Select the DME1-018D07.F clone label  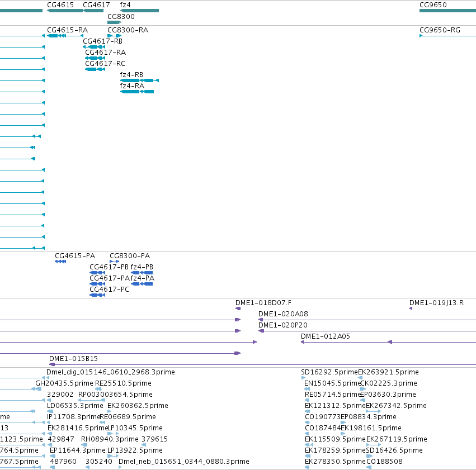[x=263, y=303]
